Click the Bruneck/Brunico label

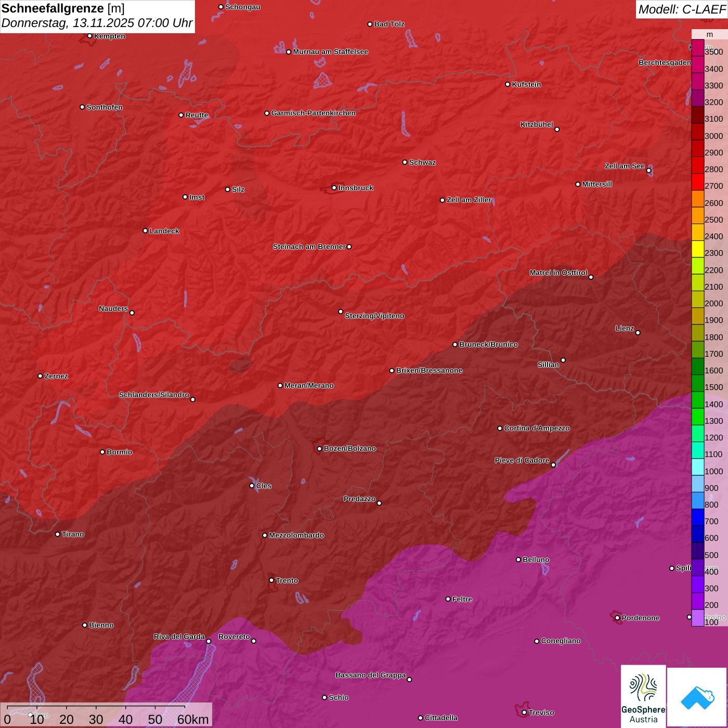(x=488, y=344)
